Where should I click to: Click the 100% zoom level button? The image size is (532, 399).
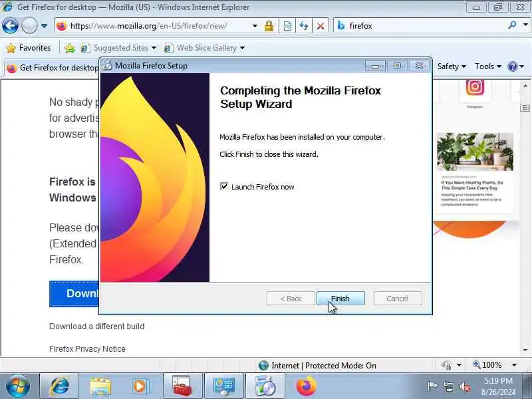(487, 365)
